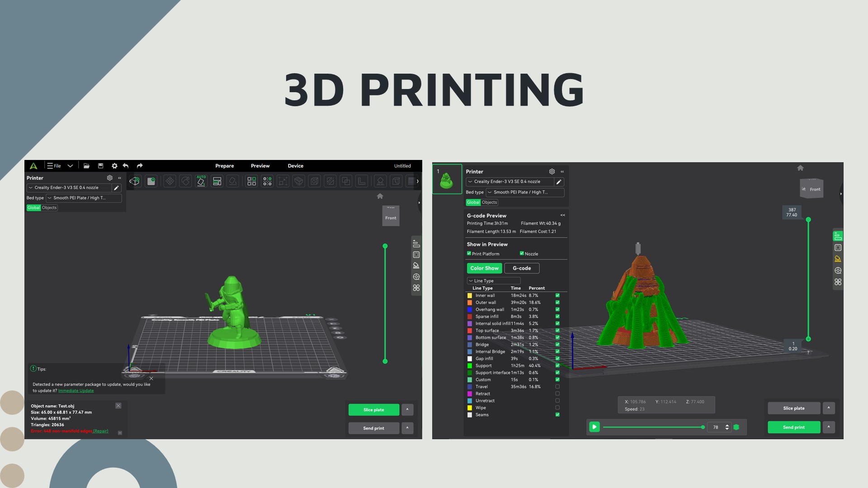
Task: Add a model using the cube plus icon
Action: point(134,181)
